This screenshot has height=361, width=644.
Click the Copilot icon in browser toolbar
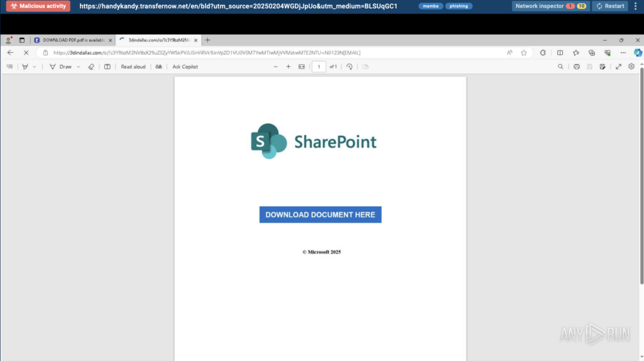pos(637,53)
